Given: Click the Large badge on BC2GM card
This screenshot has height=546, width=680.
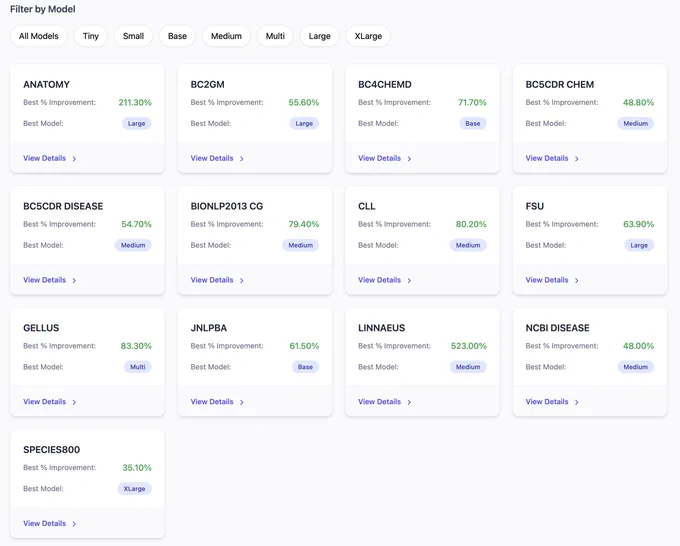Looking at the screenshot, I should pos(304,124).
